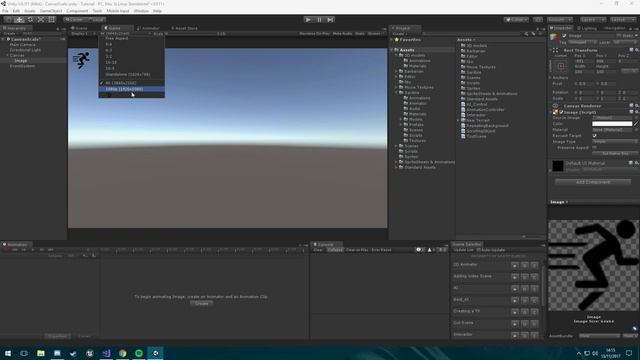Image resolution: width=640 pixels, height=360 pixels.
Task: Toggle Mute Audio in Game view
Action: [342, 33]
